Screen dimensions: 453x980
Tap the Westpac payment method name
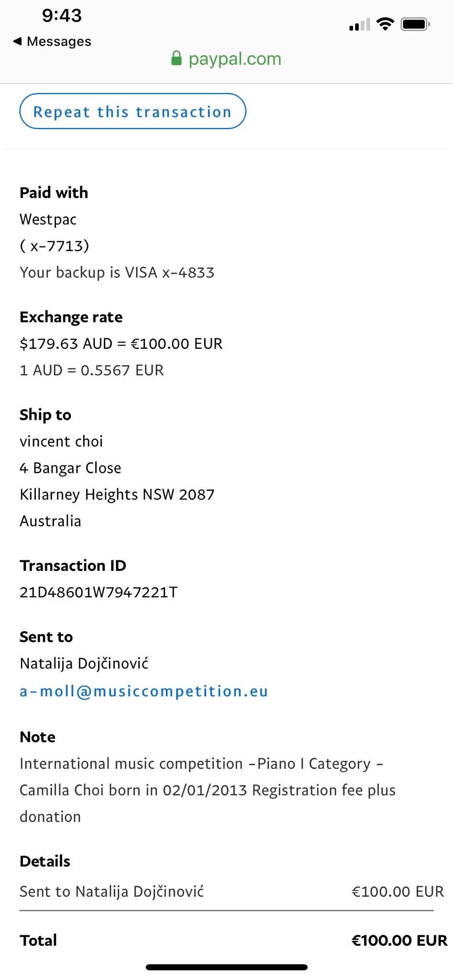click(48, 219)
